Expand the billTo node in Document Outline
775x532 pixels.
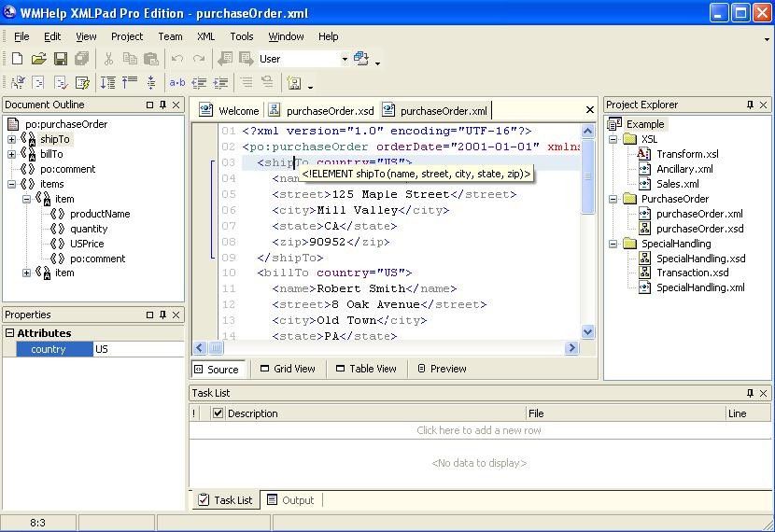point(11,154)
